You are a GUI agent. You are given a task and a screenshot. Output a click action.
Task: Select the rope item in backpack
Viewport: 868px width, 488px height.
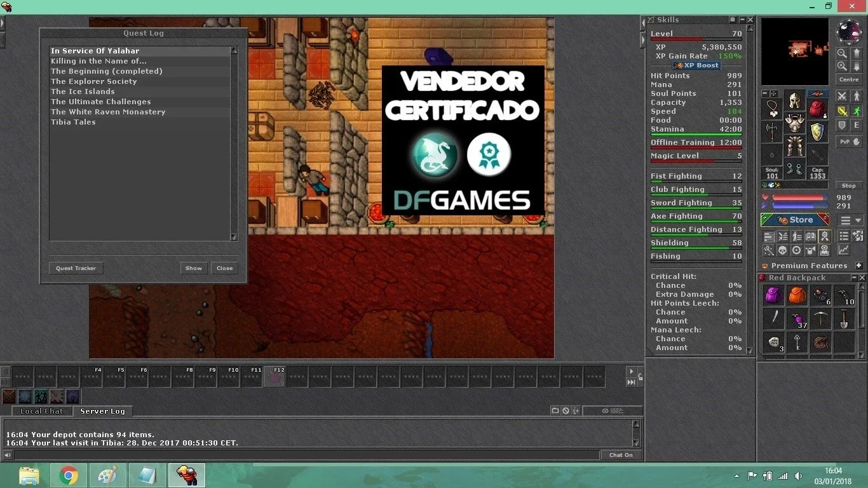(820, 342)
